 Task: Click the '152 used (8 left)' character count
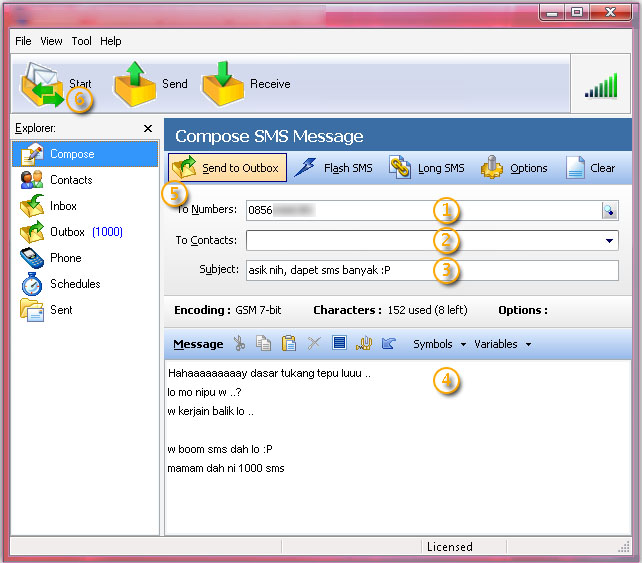tap(427, 310)
